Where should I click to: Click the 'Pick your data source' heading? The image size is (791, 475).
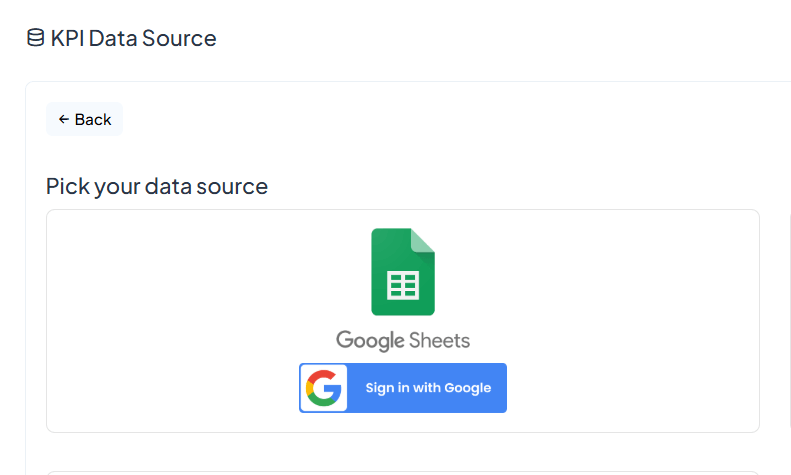coord(157,186)
